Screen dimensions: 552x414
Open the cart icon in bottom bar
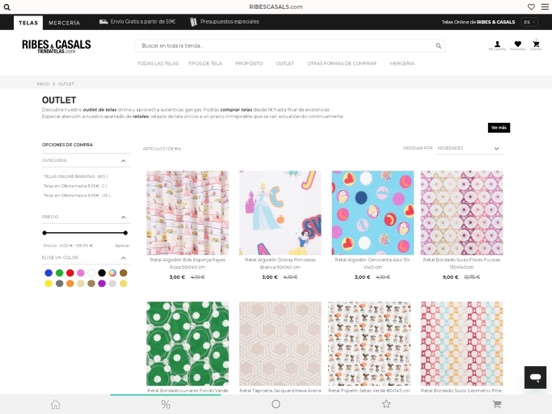(x=497, y=404)
